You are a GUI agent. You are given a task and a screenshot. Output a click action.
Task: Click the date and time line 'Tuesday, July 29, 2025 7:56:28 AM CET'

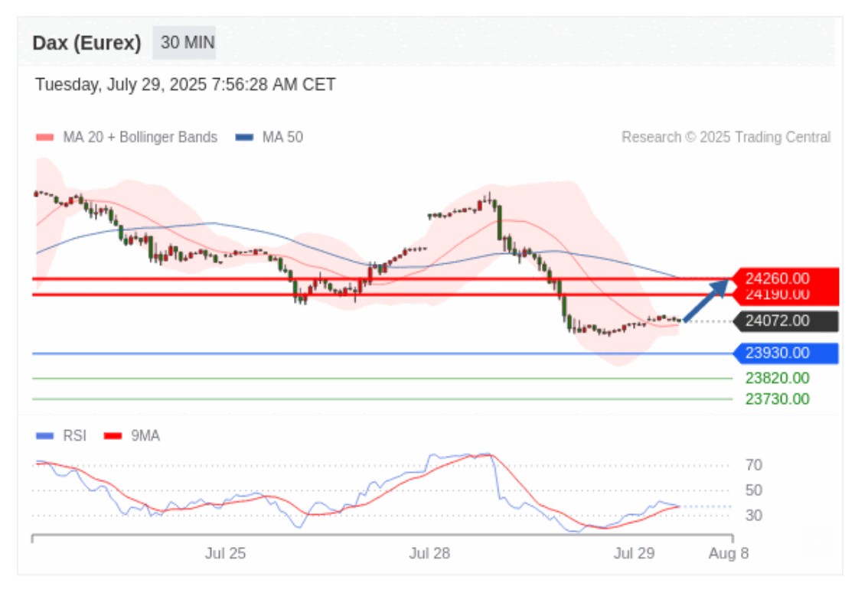(x=185, y=85)
